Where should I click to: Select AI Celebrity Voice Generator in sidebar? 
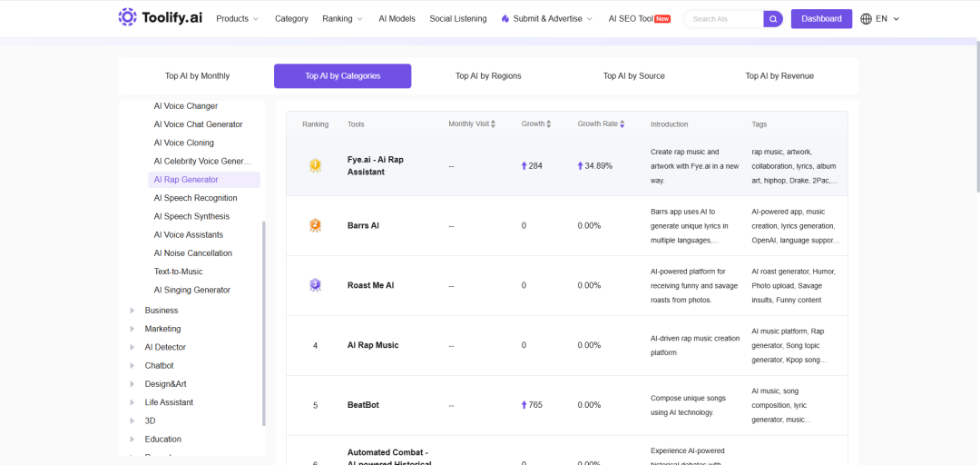click(202, 162)
